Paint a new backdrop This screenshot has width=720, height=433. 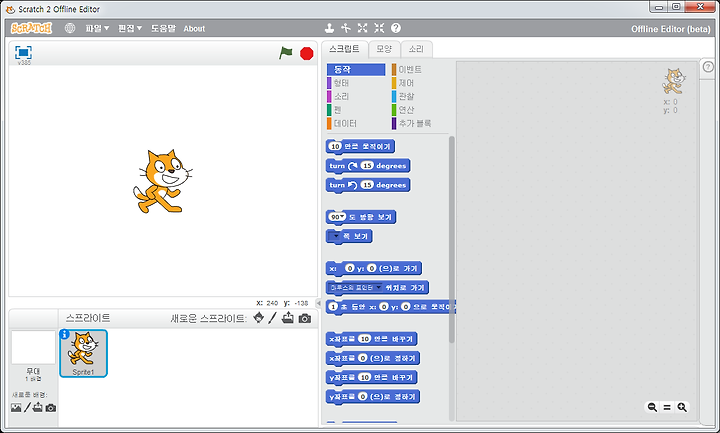(27, 407)
